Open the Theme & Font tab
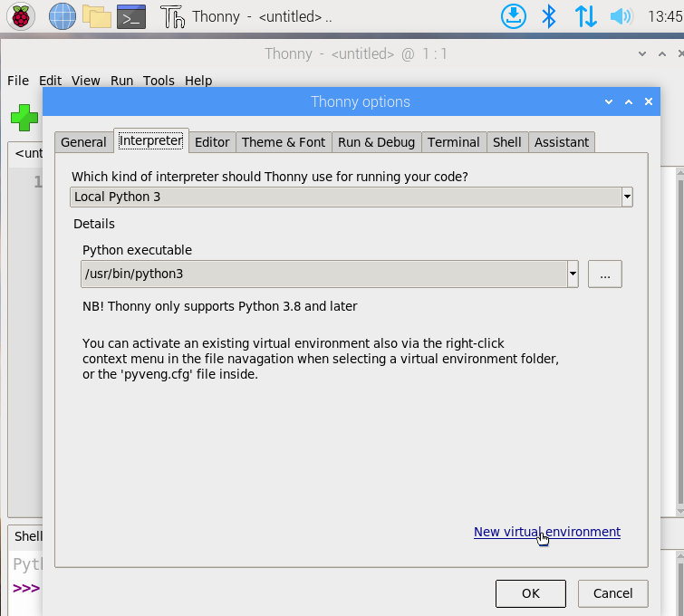The width and height of the screenshot is (684, 616). pos(284,142)
